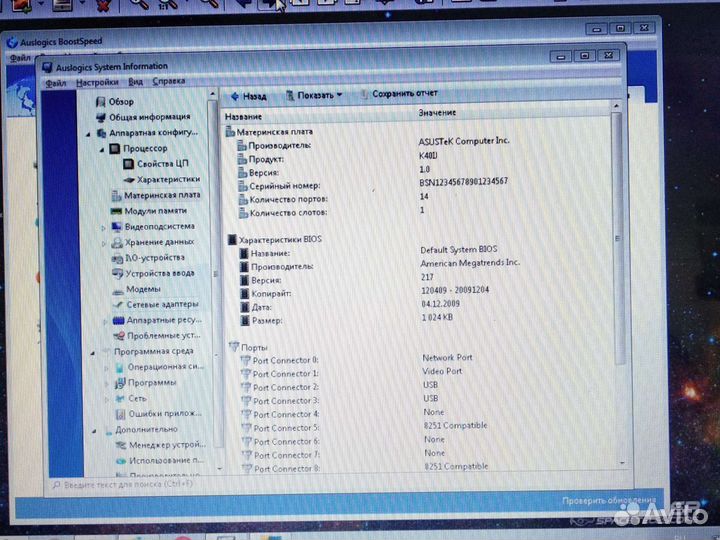720x540 pixels.
Task: Expand the Видеоподсистема node
Action: click(x=103, y=228)
